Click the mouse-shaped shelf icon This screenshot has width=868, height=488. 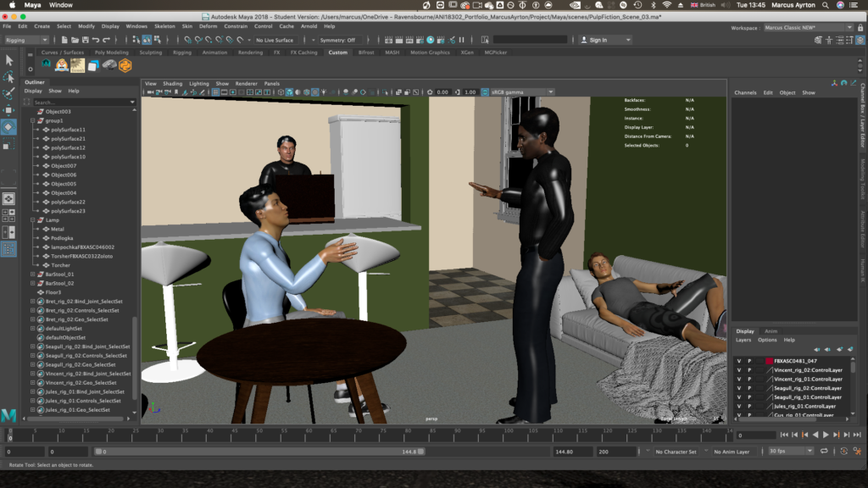[x=109, y=65]
